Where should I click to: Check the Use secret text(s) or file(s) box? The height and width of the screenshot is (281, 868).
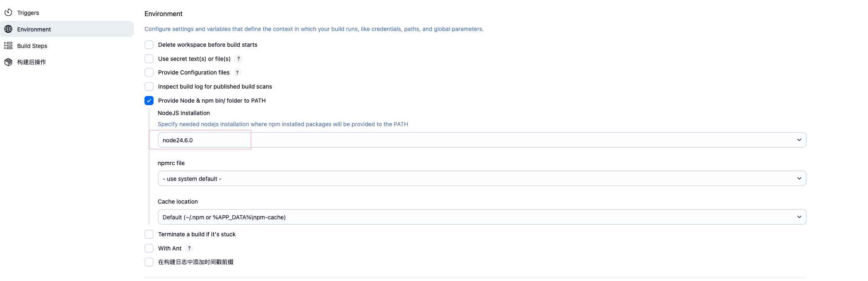[149, 59]
